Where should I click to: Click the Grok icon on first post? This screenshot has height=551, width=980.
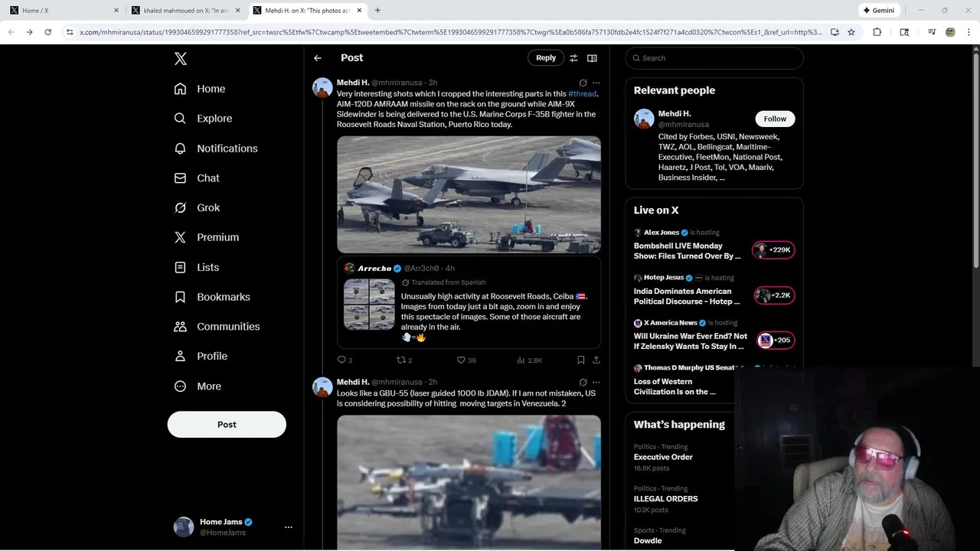(x=583, y=83)
